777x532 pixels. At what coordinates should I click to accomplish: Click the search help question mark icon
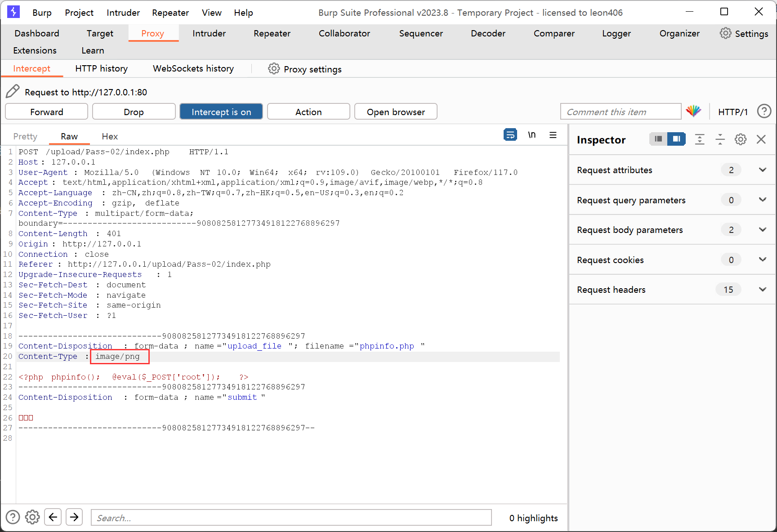(13, 517)
